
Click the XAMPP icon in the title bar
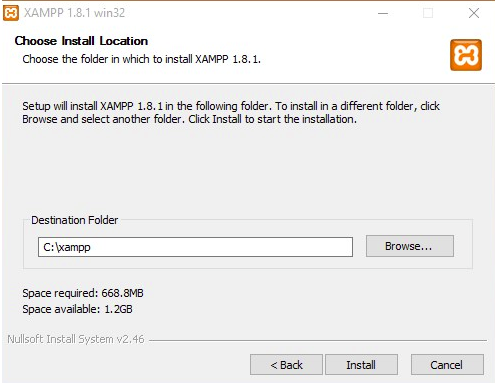pyautogui.click(x=11, y=13)
